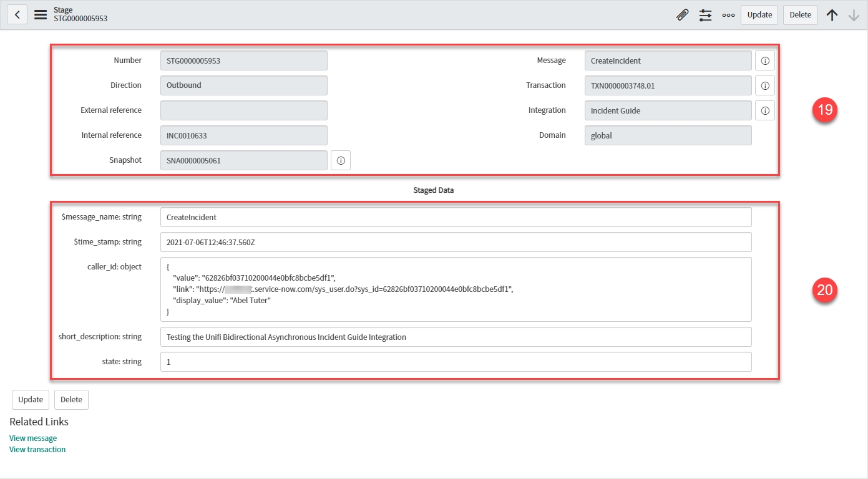Open the View message related link
The width and height of the screenshot is (868, 479).
pos(33,438)
